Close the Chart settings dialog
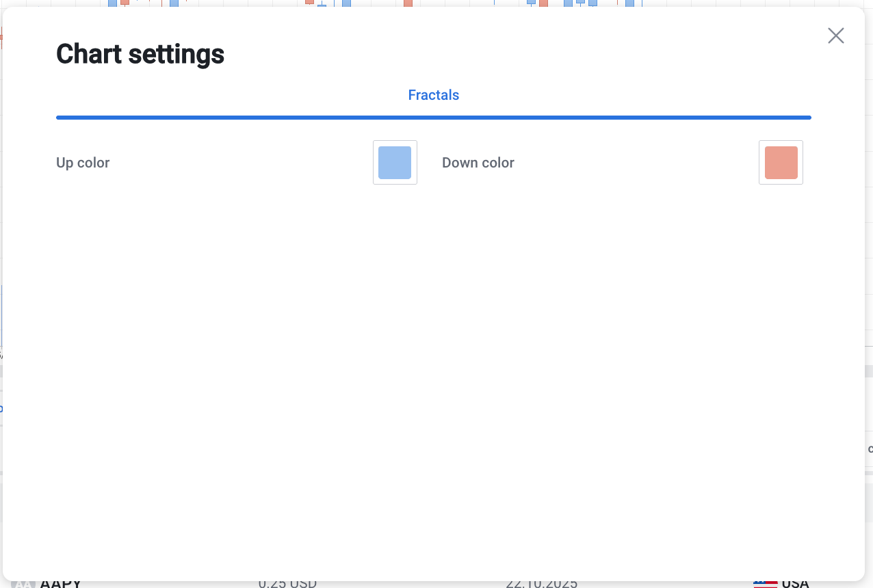Image resolution: width=873 pixels, height=588 pixels. [x=835, y=36]
